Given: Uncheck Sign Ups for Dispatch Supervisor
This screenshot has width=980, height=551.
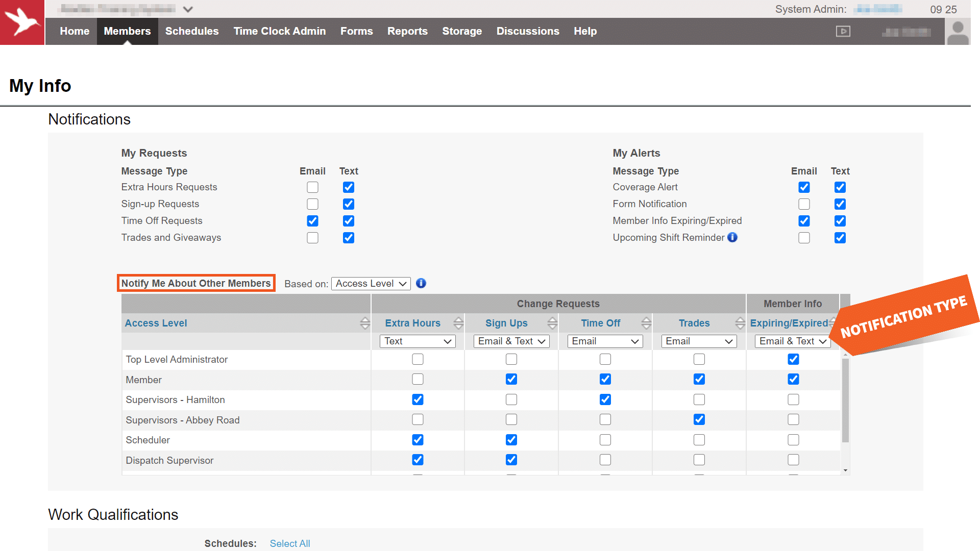Looking at the screenshot, I should coord(511,460).
